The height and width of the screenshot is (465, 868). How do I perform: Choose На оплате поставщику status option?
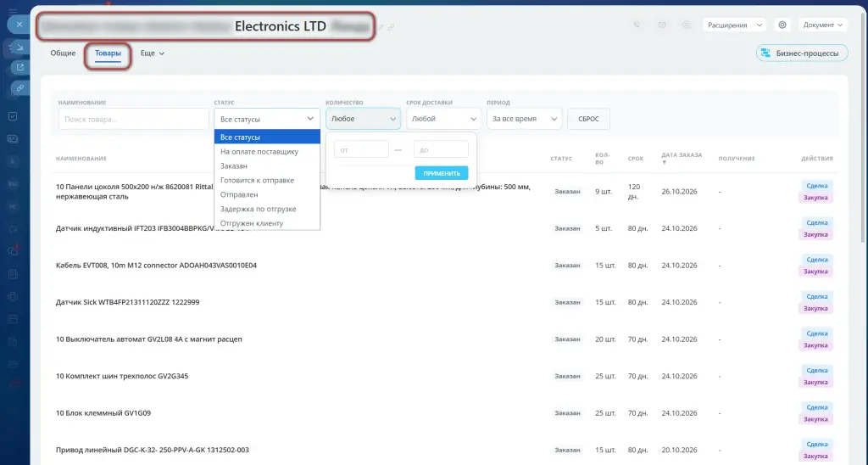tap(267, 151)
